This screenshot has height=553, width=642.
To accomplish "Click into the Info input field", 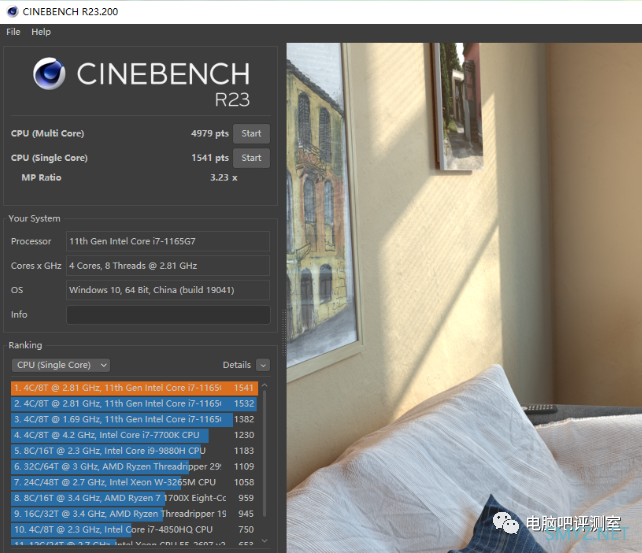I will pos(168,315).
